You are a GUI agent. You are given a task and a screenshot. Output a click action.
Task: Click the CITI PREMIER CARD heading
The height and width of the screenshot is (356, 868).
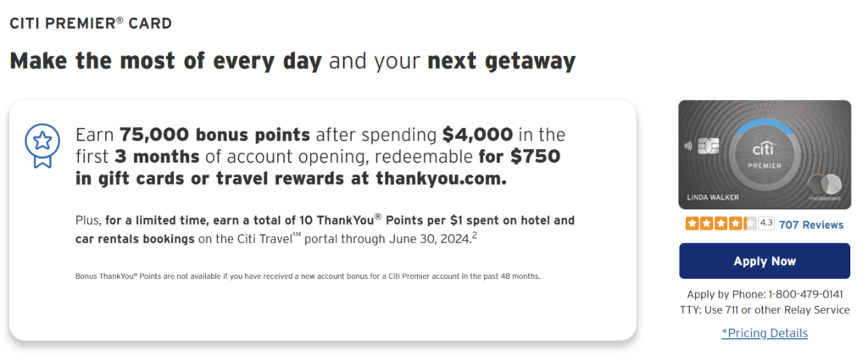pyautogui.click(x=91, y=23)
